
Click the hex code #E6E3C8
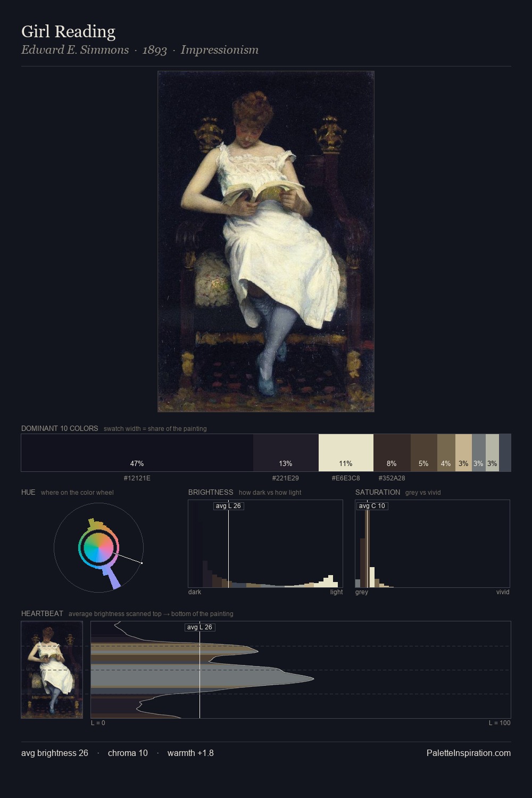346,478
